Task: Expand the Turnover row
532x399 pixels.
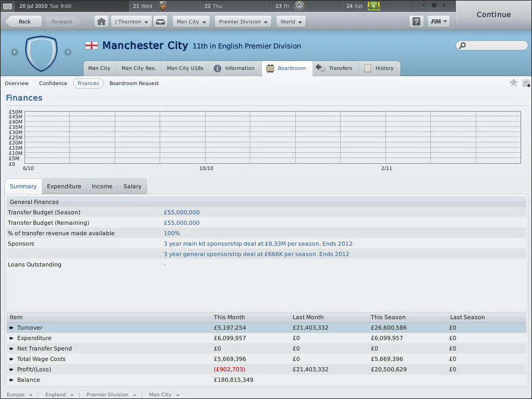Action: pyautogui.click(x=11, y=328)
